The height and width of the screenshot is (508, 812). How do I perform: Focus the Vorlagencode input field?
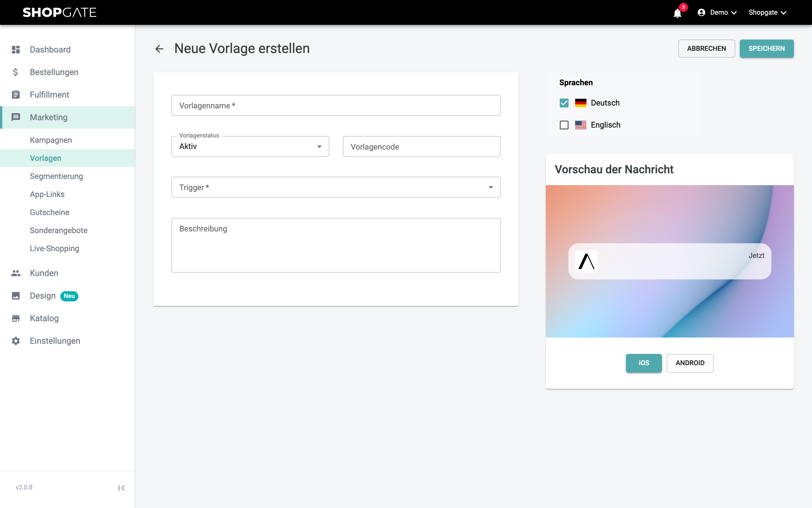pyautogui.click(x=422, y=146)
